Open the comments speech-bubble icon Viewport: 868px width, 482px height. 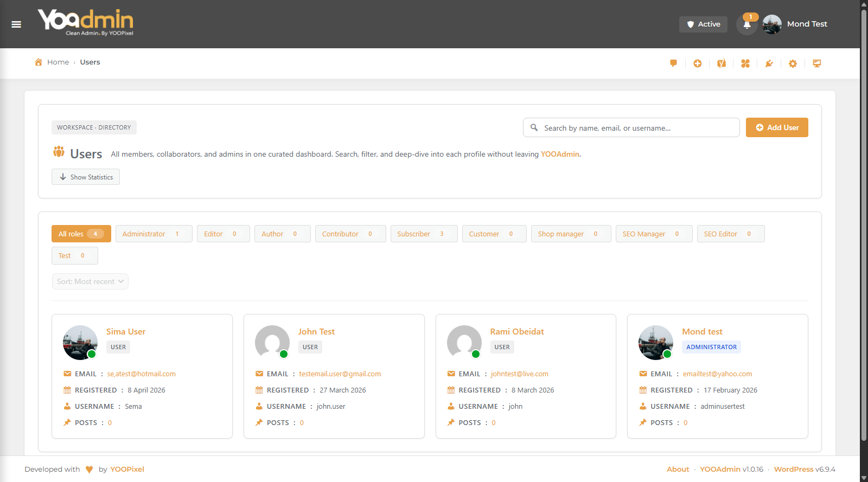click(x=673, y=63)
